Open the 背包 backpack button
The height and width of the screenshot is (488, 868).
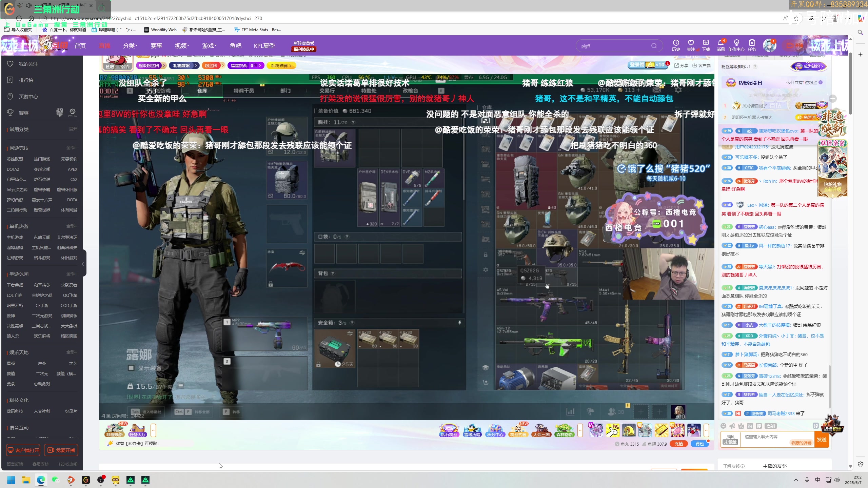tap(699, 444)
